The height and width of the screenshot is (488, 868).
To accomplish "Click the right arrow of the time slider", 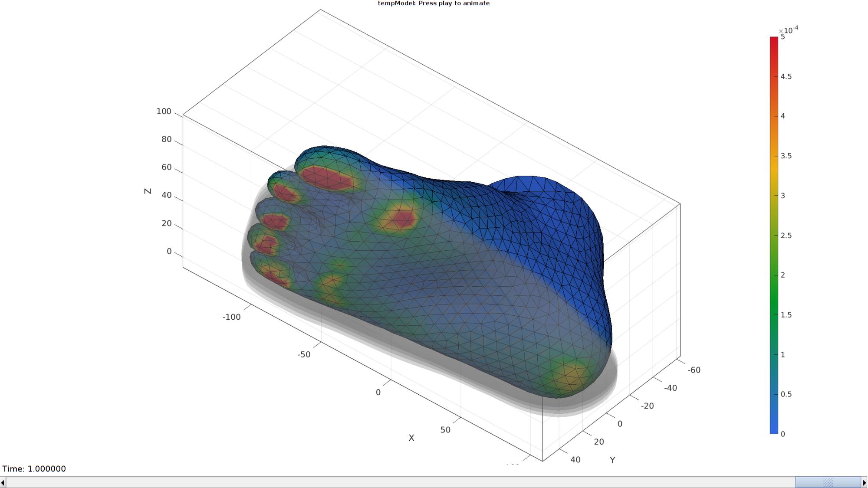I will (865, 482).
